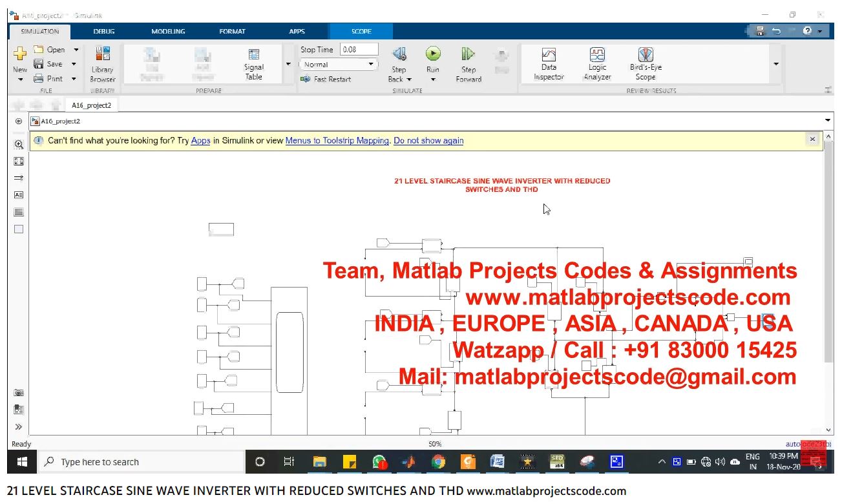Select the Zoom tool in the palette
The image size is (842, 504).
pyautogui.click(x=19, y=145)
